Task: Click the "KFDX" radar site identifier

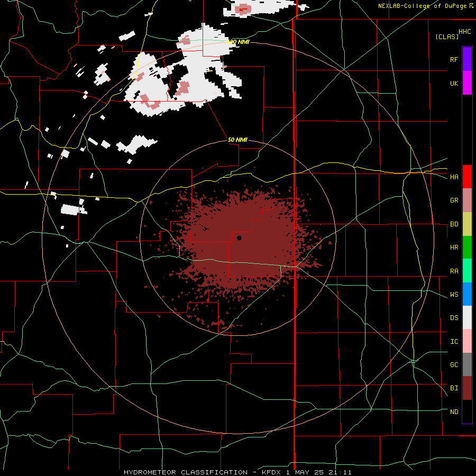Action: (x=271, y=472)
